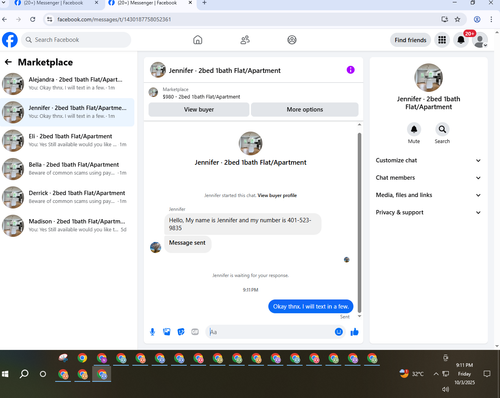Expand the Privacy & support section

428,212
